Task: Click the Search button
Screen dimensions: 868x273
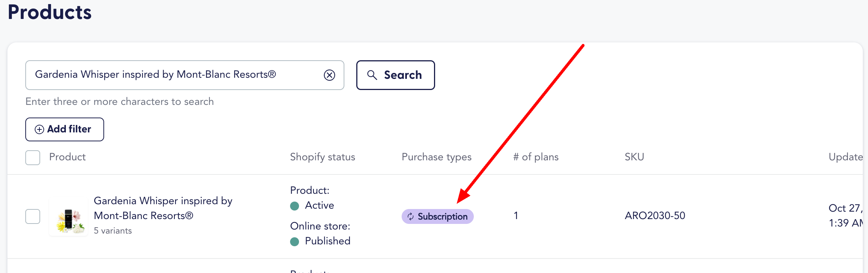Action: tap(395, 75)
